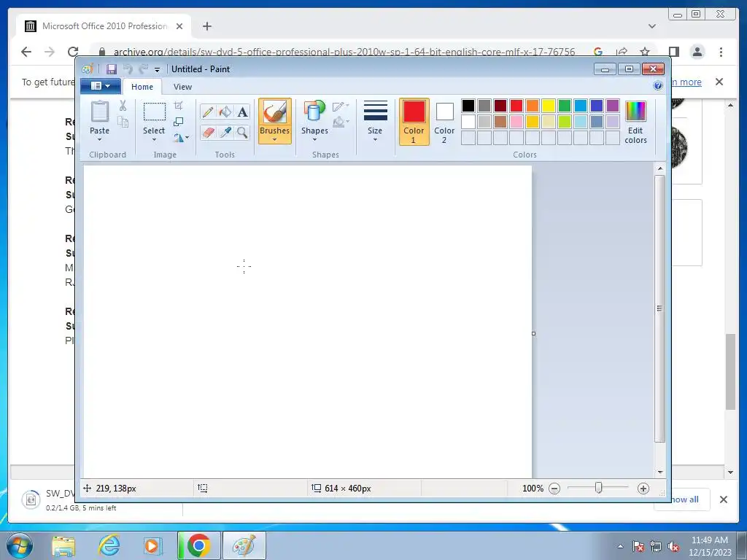
Task: Click the zoom slider thumb in Paint
Action: [599, 488]
